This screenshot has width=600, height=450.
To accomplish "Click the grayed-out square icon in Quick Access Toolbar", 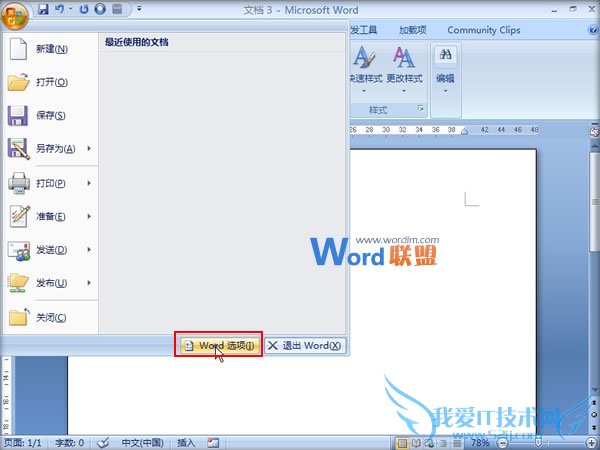I will tap(117, 9).
